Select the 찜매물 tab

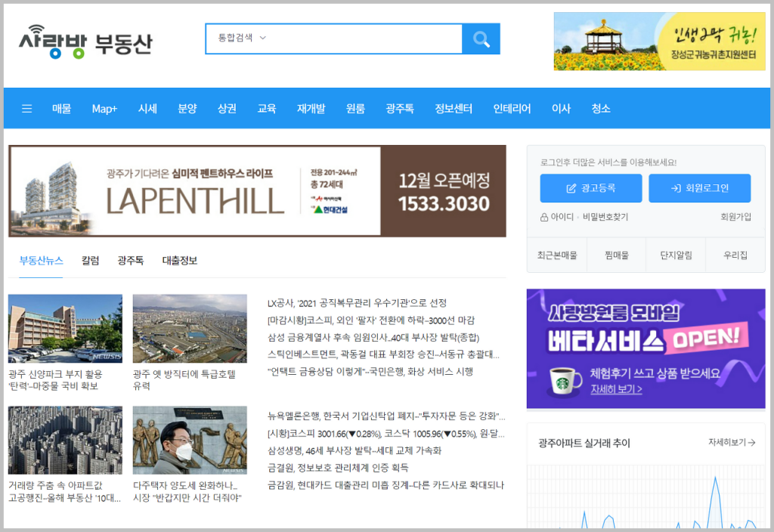pos(617,255)
